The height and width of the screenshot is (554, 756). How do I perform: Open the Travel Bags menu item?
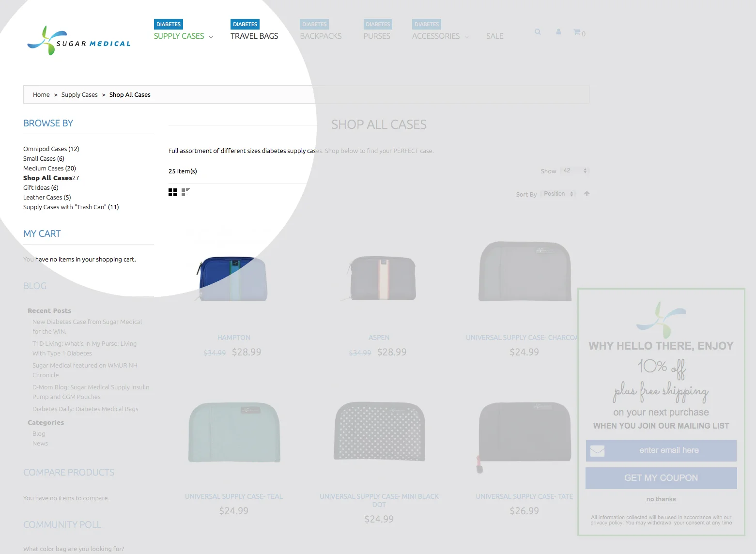(254, 36)
